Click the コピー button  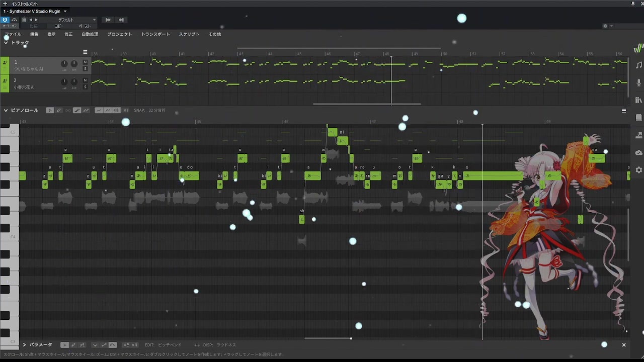(59, 26)
